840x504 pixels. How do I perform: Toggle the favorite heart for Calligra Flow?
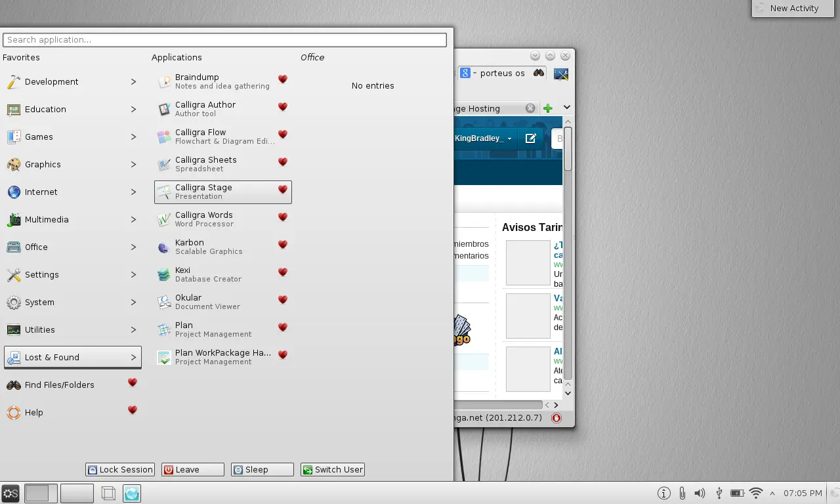click(x=283, y=135)
